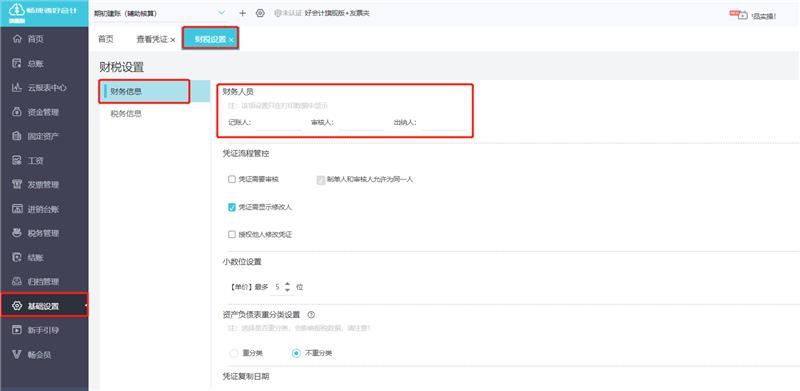Decrease the 单价 decimal places stepper
The image size is (800, 391).
pyautogui.click(x=287, y=290)
